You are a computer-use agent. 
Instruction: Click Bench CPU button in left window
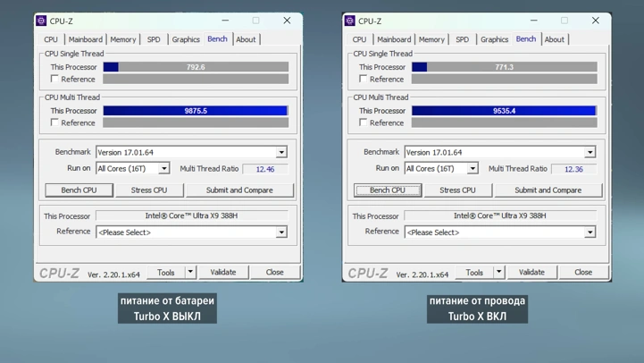79,190
